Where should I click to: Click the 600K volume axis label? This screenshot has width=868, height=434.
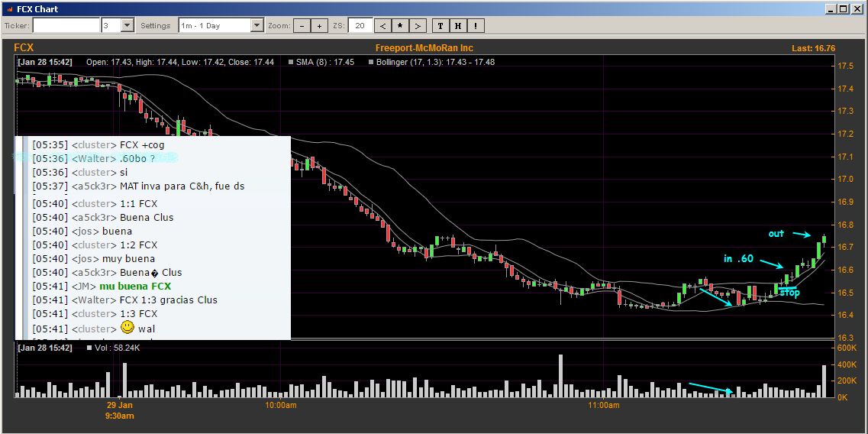(x=847, y=348)
